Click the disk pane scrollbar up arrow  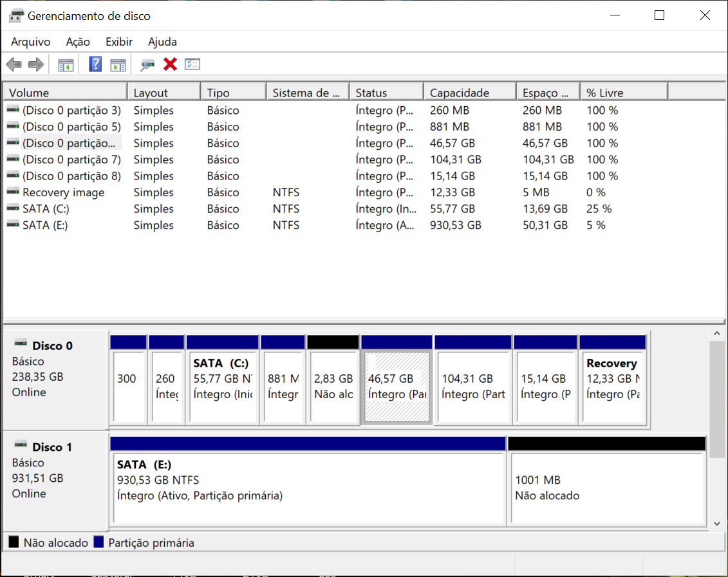[717, 333]
